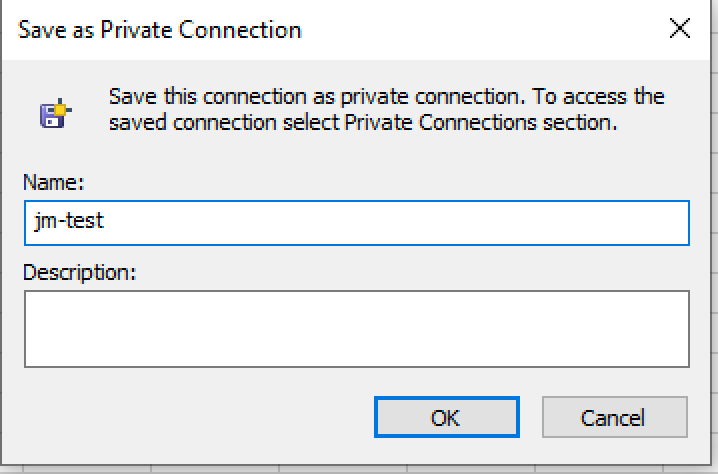Click the words "Private Connections section" in message
This screenshot has width=718, height=474.
click(481, 123)
